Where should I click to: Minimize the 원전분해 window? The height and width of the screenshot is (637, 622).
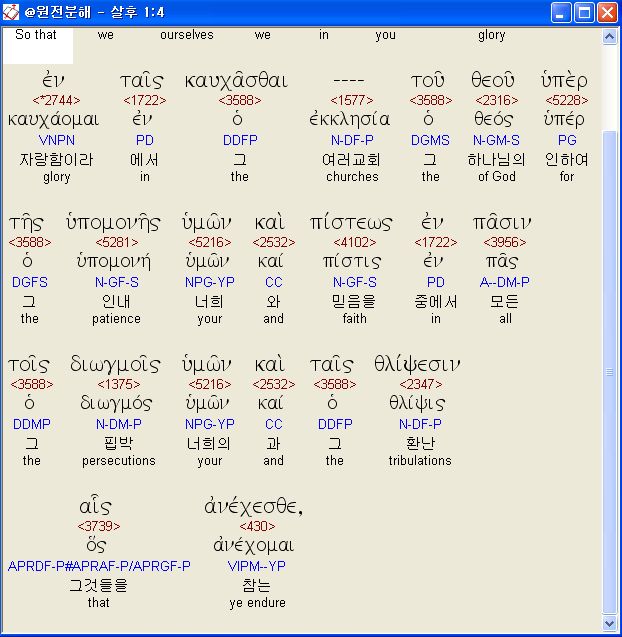point(561,12)
